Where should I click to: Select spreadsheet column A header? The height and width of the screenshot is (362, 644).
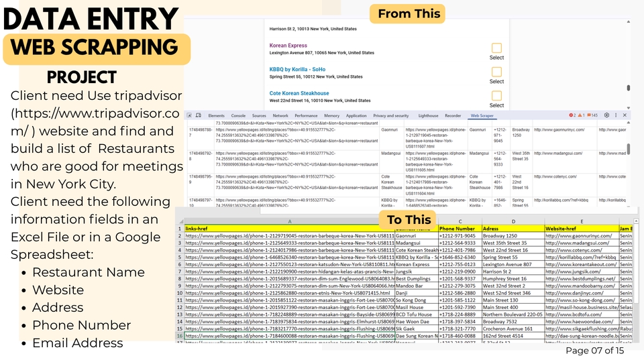coord(290,221)
